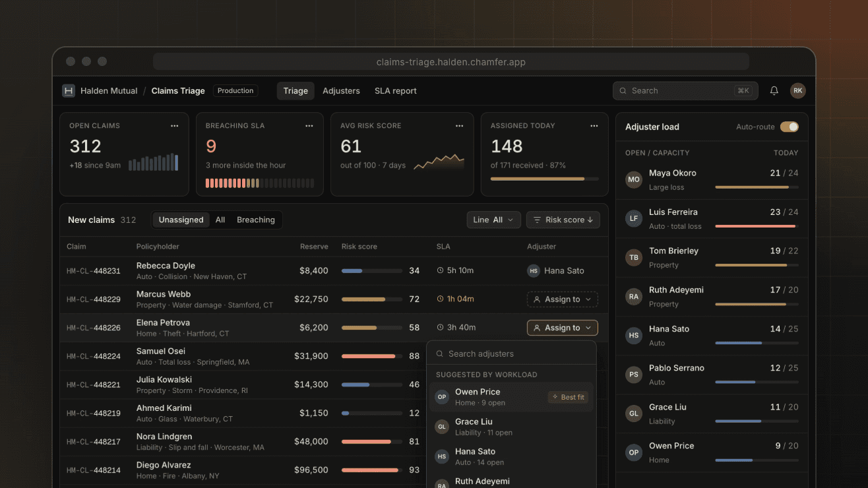Screen dimensions: 868x488
Task: Click Tom Brierley's TB avatar
Action: tap(634, 258)
